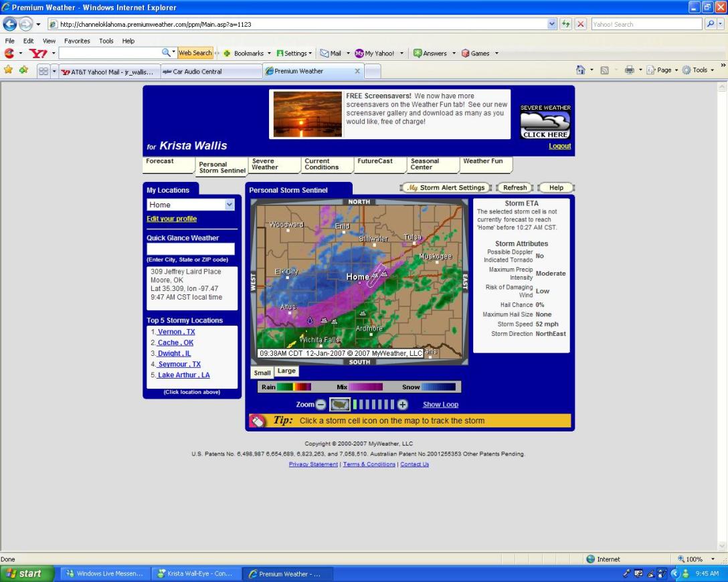Image resolution: width=728 pixels, height=582 pixels.
Task: Click the Refresh button above the map
Action: tap(515, 187)
